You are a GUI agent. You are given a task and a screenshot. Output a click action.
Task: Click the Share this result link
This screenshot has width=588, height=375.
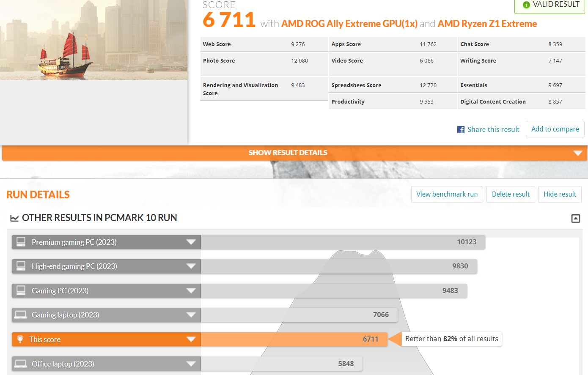(x=493, y=129)
